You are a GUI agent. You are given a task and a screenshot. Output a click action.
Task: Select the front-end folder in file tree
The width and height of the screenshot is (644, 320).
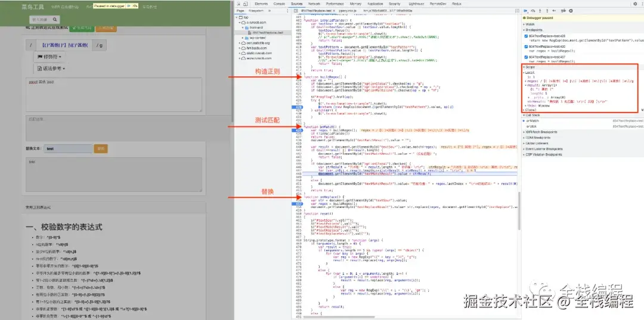(x=256, y=27)
